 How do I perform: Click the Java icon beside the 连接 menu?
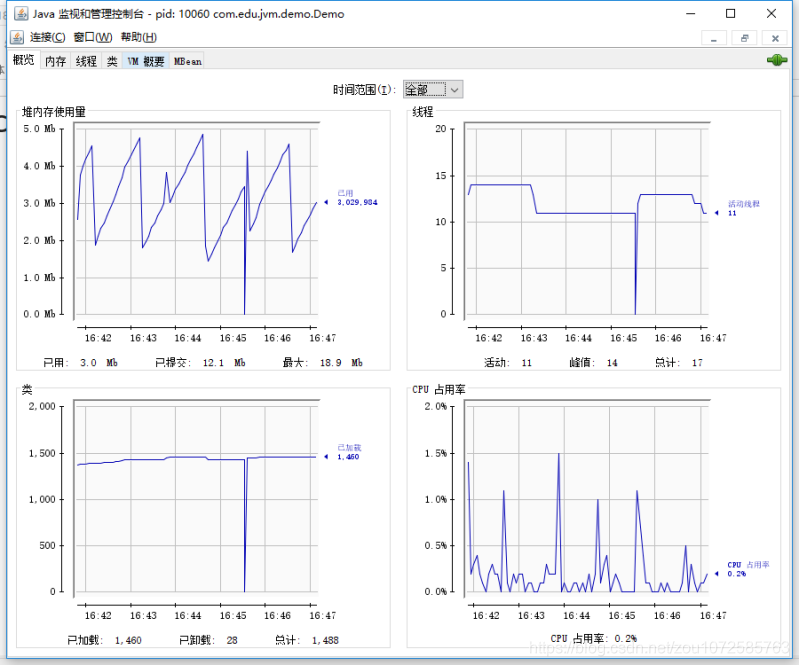[x=17, y=37]
